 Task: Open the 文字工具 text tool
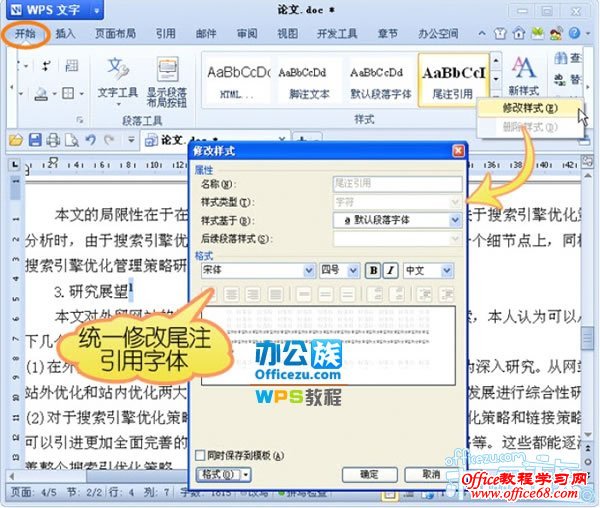click(117, 78)
